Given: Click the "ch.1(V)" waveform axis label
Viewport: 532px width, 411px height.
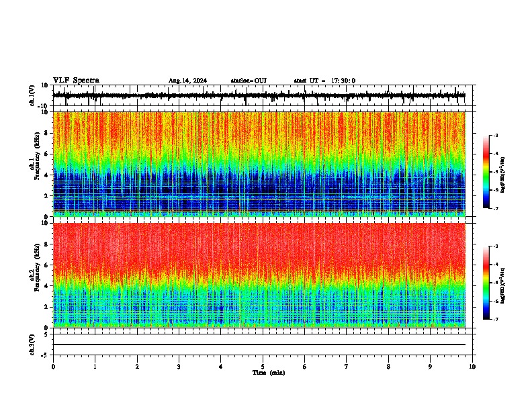Looking at the screenshot, I should coord(32,95).
